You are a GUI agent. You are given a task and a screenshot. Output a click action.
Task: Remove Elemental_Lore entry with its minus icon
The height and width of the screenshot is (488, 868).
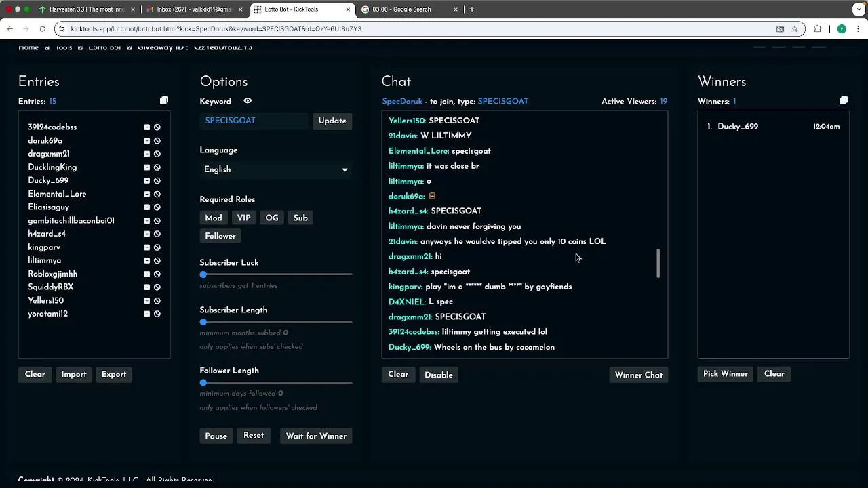coord(146,194)
